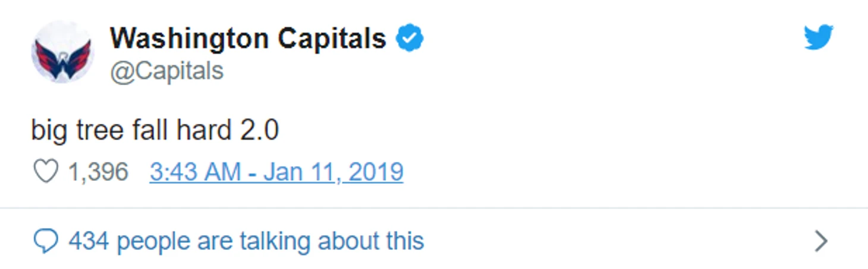Screen dimensions: 868x269
Task: Click '3:43 AM' in the tweet timestamp
Action: (x=195, y=172)
